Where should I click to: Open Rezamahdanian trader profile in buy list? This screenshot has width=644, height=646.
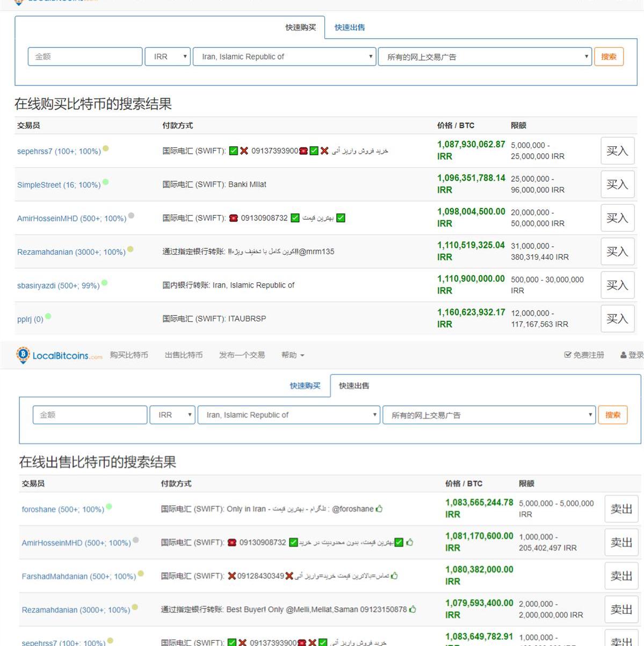[71, 252]
